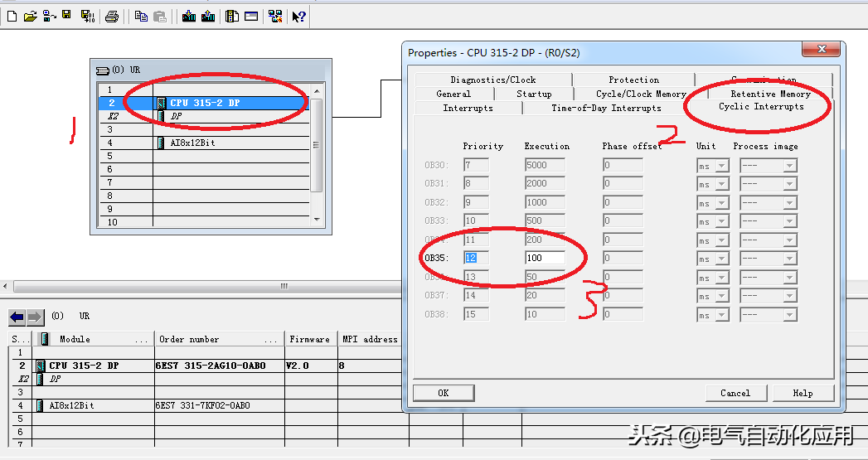Image resolution: width=868 pixels, height=460 pixels.
Task: Close the Properties dialog with X
Action: (822, 49)
